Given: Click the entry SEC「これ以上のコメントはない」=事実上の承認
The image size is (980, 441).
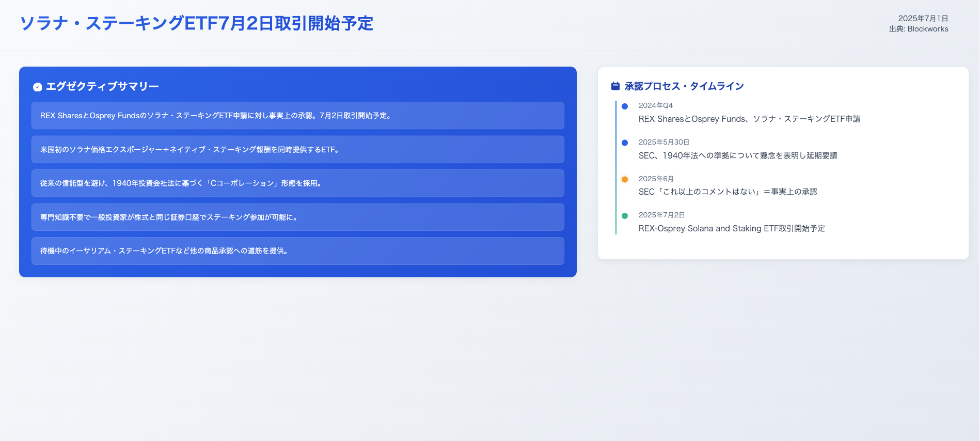Looking at the screenshot, I should [x=728, y=192].
